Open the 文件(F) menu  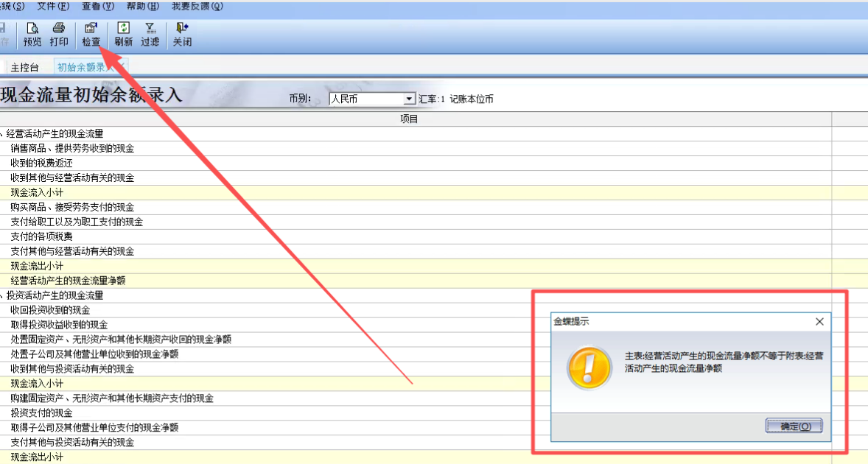53,7
